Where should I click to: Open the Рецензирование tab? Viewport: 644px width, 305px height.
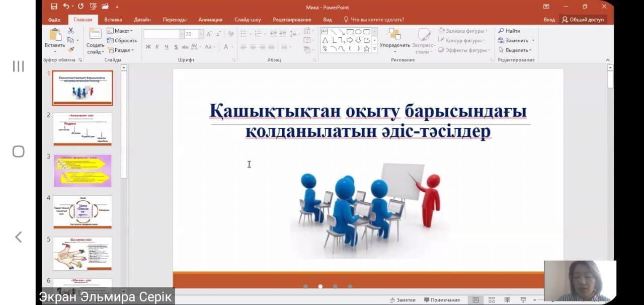(x=292, y=20)
